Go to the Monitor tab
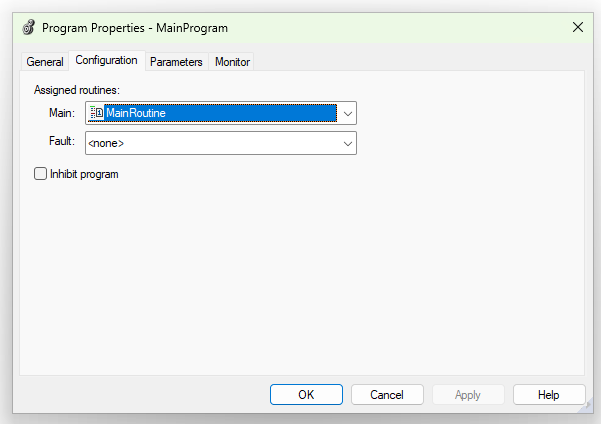The image size is (601, 424). coord(232,62)
